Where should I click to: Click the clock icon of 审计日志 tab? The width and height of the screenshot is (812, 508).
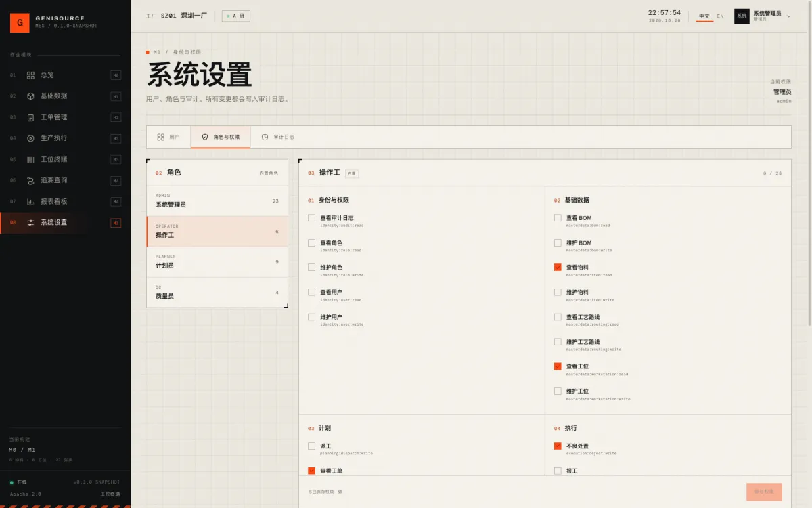(265, 137)
